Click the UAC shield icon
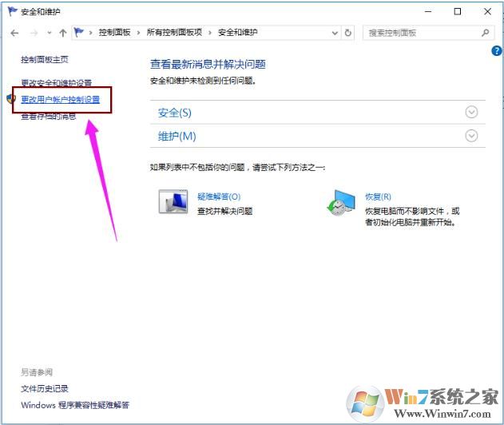Screen dimensions: 504x425 click(11, 99)
